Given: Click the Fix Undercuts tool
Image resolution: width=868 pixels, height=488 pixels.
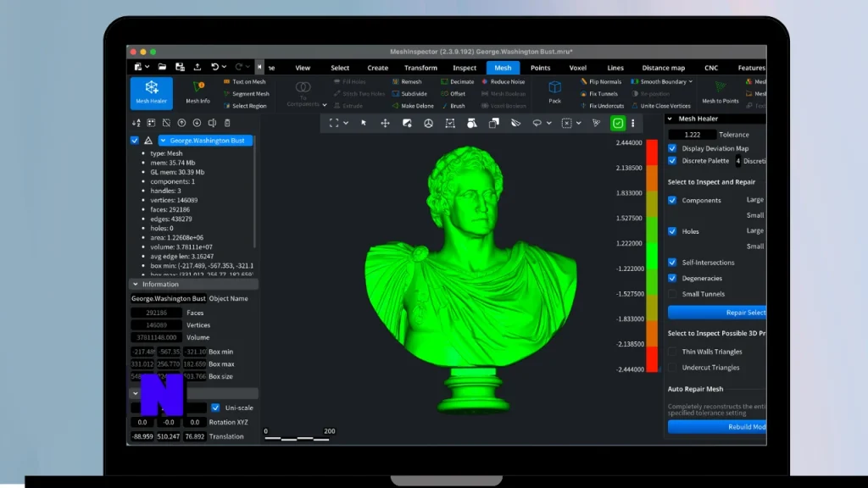Looking at the screenshot, I should tap(603, 106).
